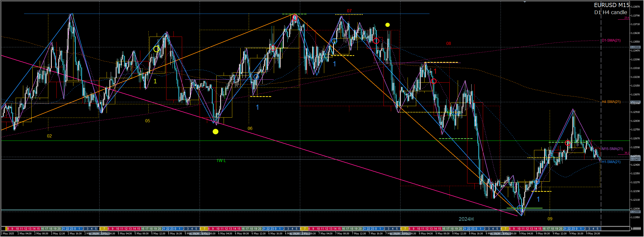644x237 pixels.
Task: Click the 23.6 Fibonacci level label
Action: pyautogui.click(x=627, y=18)
